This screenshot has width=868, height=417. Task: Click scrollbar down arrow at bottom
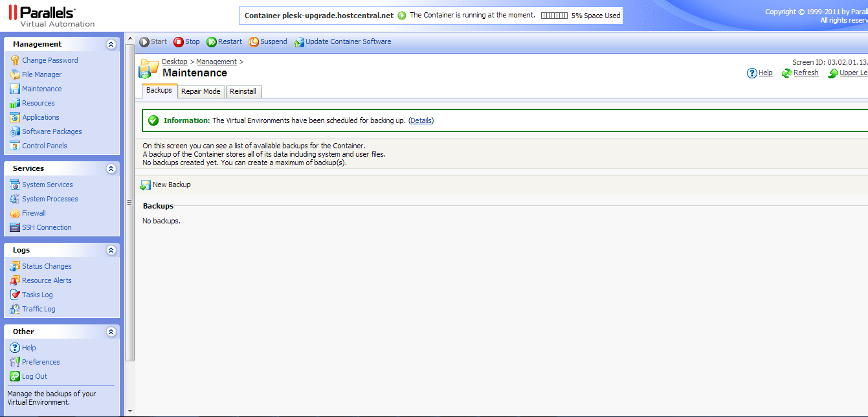(x=129, y=411)
